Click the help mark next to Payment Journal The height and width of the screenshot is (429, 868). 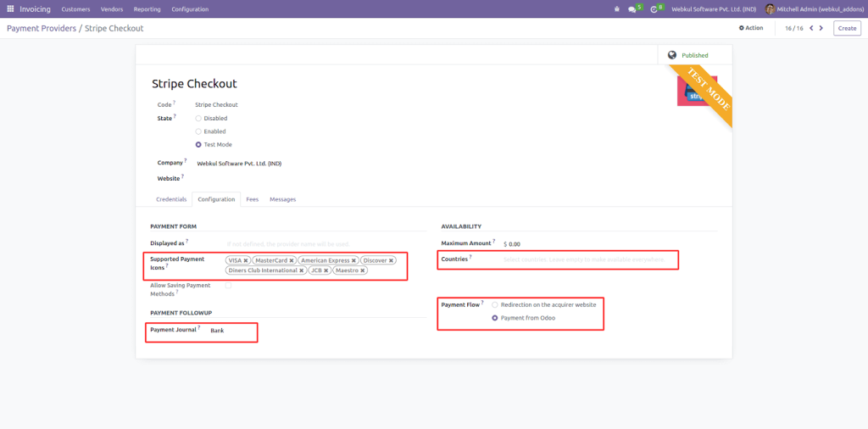(x=199, y=328)
